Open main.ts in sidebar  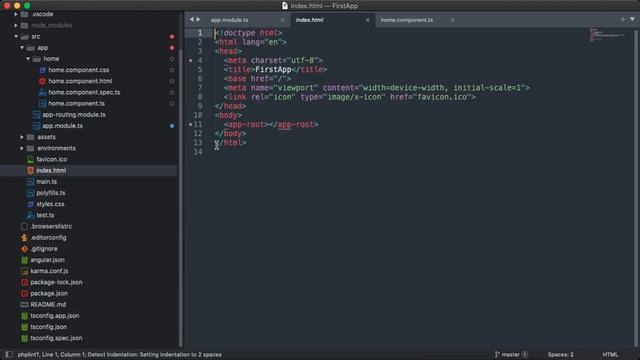(x=47, y=182)
